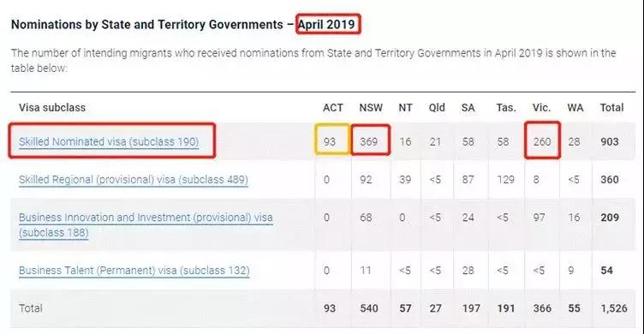
Task: Open the Skilled Regional provisional visa subclass 489 link
Action: [134, 180]
